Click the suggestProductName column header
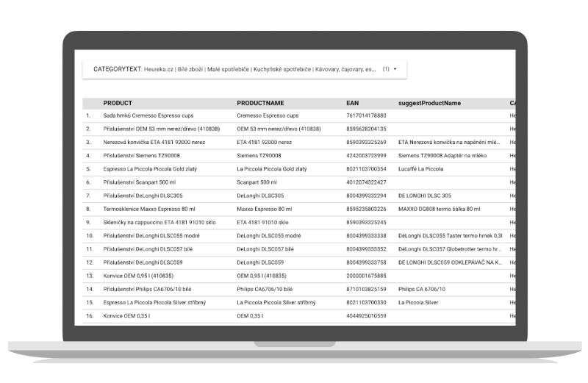The height and width of the screenshot is (383, 588). tap(429, 103)
